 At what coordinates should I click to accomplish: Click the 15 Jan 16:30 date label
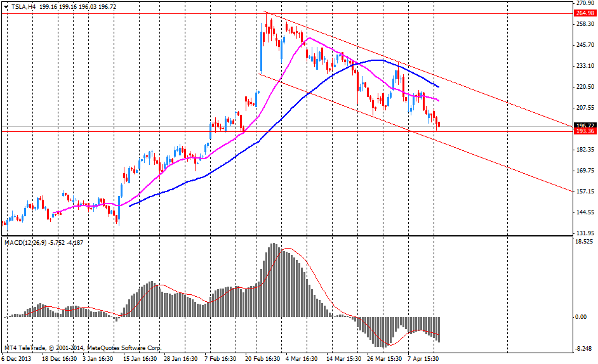tap(140, 359)
